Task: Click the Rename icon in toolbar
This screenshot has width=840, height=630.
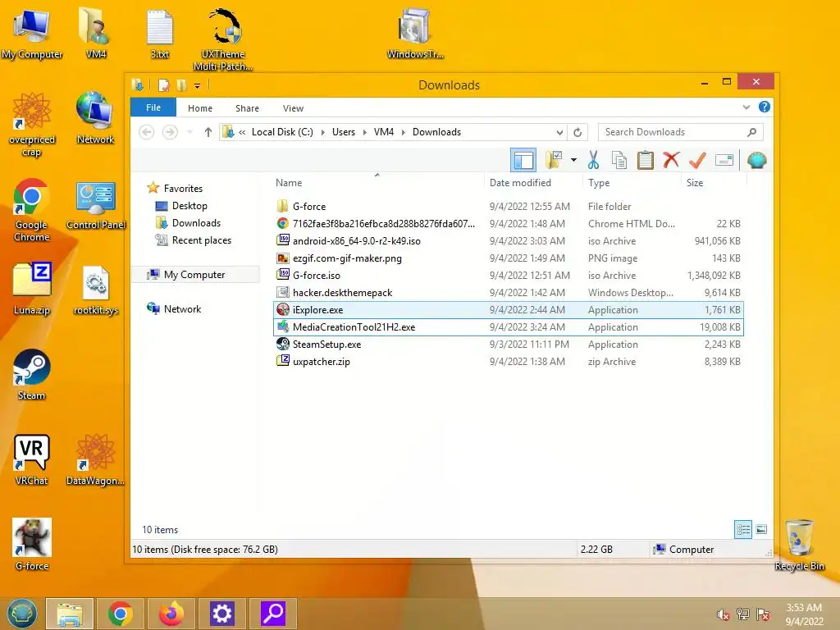Action: click(724, 160)
